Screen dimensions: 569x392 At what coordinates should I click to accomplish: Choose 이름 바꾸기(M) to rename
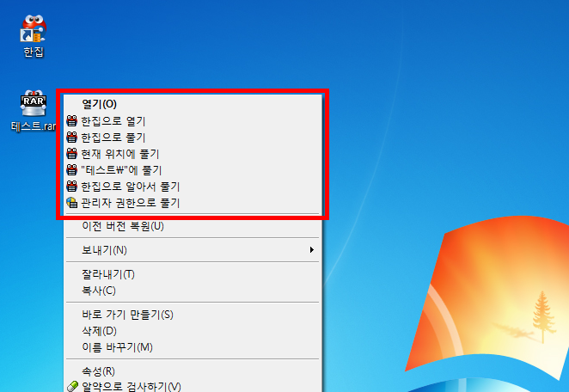pos(193,347)
